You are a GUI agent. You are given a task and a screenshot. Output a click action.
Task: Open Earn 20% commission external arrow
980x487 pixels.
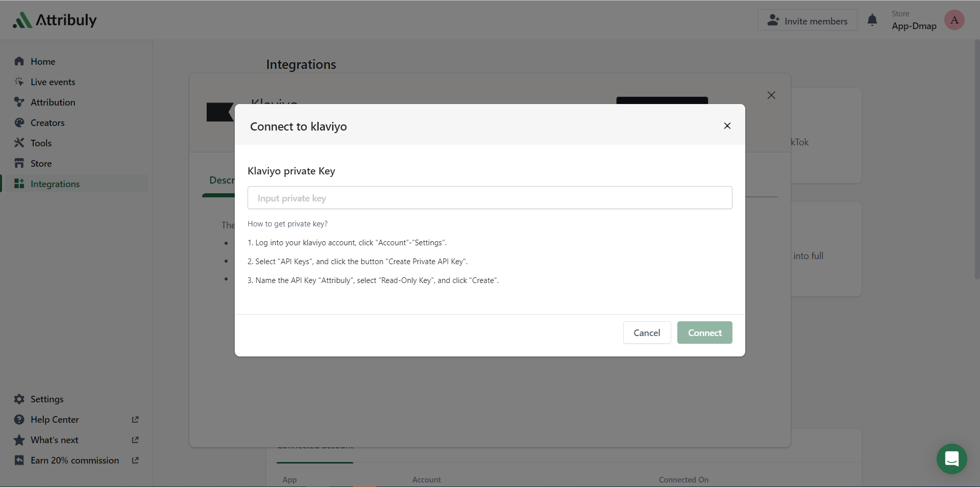pos(135,460)
